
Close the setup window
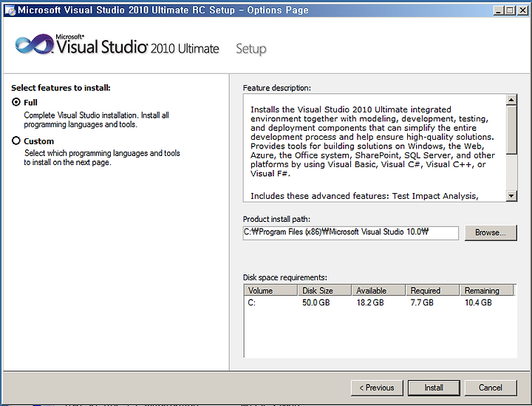[522, 10]
